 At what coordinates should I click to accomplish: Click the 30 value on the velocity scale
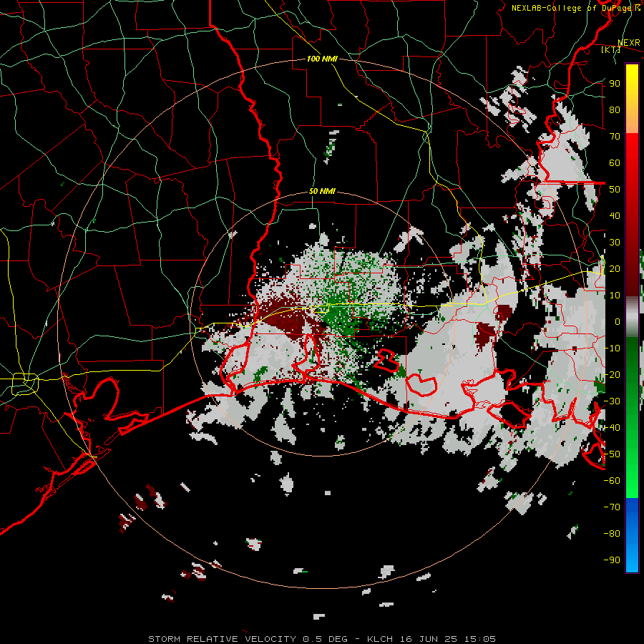pyautogui.click(x=615, y=243)
